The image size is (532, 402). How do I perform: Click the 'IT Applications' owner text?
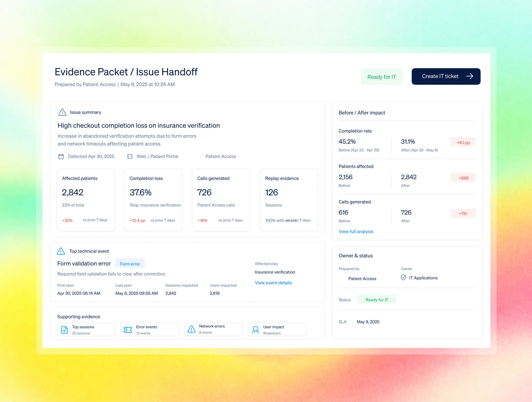[x=423, y=278]
